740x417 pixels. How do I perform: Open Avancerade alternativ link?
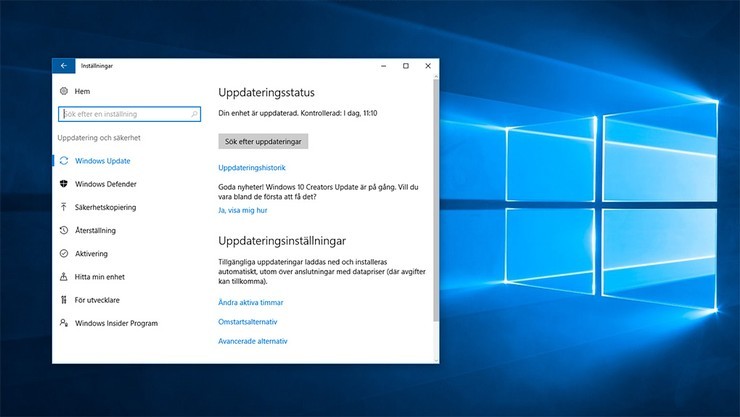click(x=252, y=341)
